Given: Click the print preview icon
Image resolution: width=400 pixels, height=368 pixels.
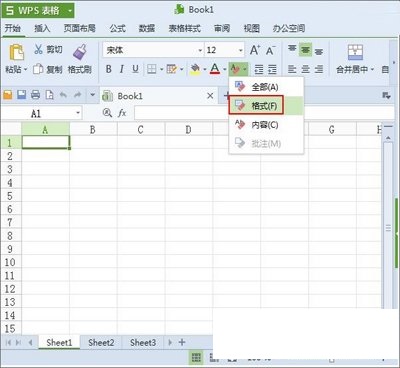Looking at the screenshot, I should 49,95.
